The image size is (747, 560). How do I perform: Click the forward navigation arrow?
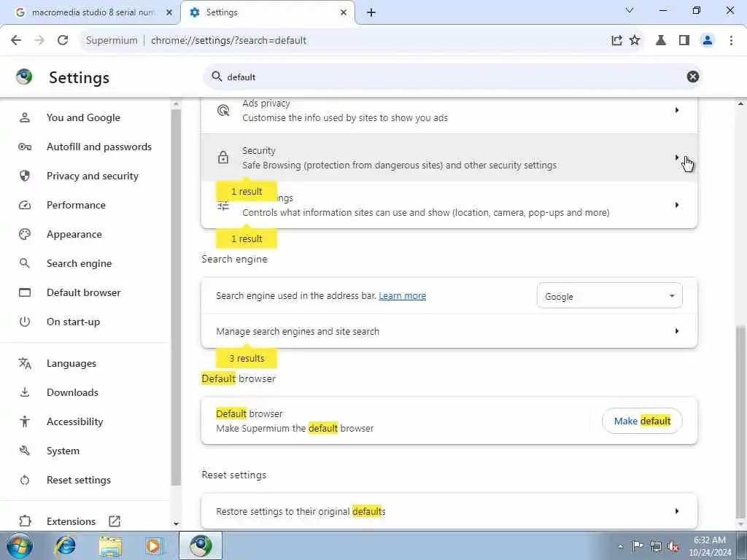click(x=39, y=41)
